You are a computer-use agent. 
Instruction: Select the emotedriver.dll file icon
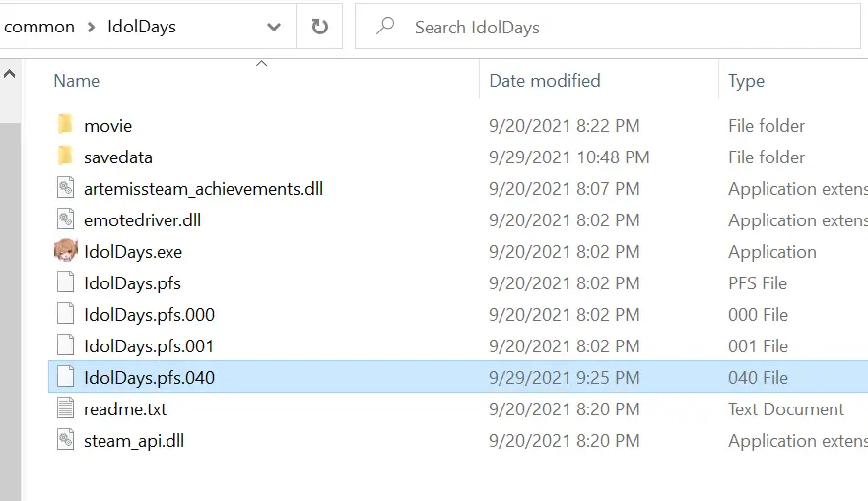click(65, 219)
